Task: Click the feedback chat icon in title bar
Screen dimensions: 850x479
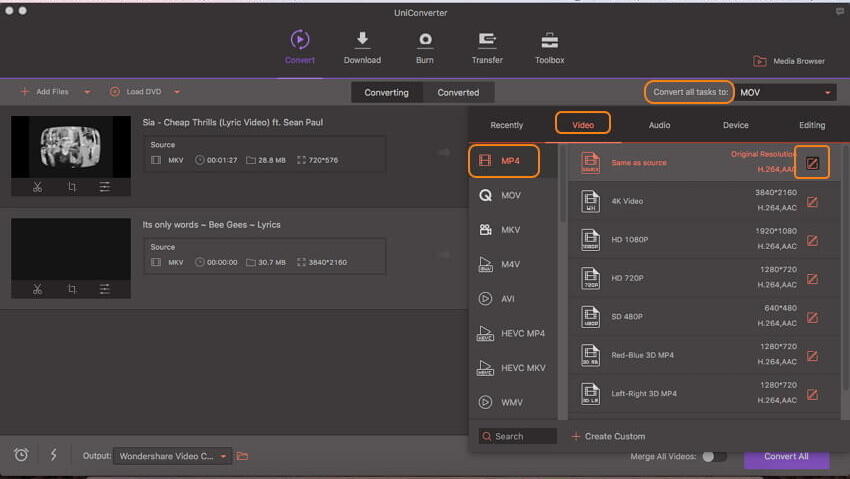Action: (x=840, y=11)
